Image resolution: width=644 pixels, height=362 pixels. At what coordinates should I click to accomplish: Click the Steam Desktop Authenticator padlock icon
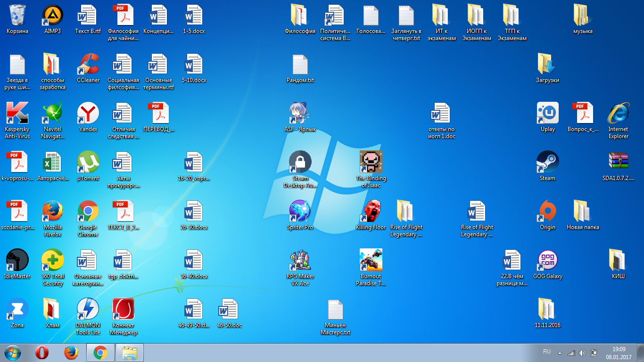point(300,163)
